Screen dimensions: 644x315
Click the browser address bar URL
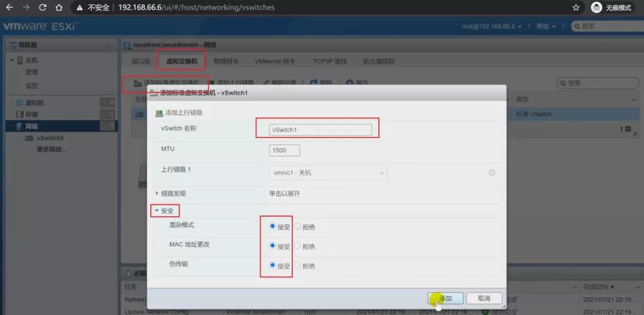click(x=196, y=7)
